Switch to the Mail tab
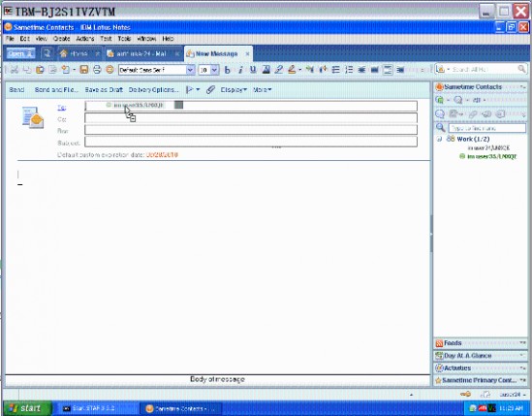 (x=141, y=53)
